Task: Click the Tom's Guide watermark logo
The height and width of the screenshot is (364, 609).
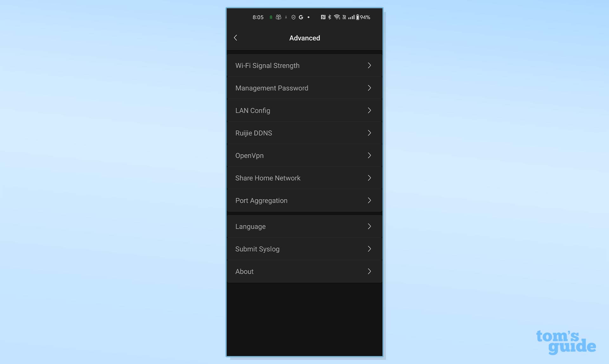Action: (x=566, y=342)
